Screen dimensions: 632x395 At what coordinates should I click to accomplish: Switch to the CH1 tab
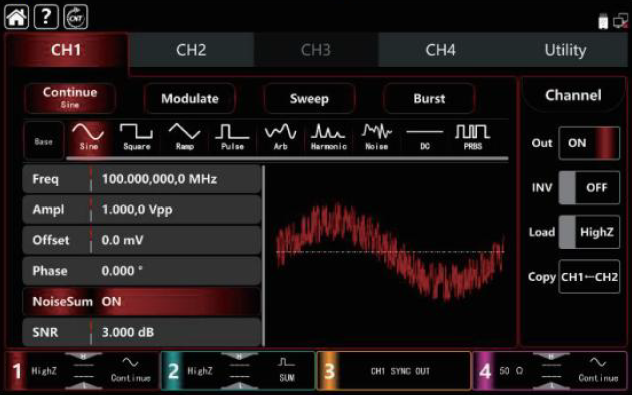click(67, 50)
